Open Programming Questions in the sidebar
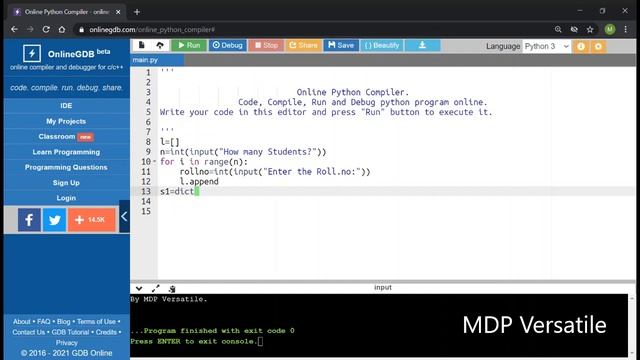Screen dimensions: 640x360 (66, 167)
